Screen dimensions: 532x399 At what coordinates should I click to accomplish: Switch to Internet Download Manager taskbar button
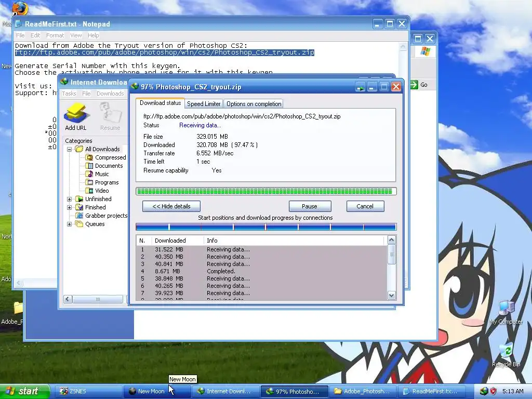(x=225, y=391)
